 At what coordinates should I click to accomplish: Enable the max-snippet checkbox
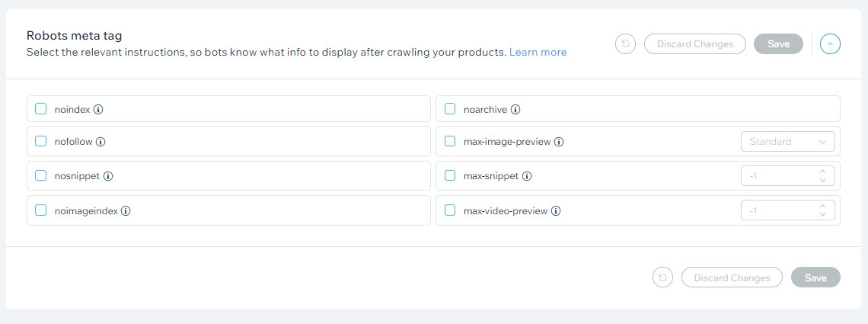450,175
